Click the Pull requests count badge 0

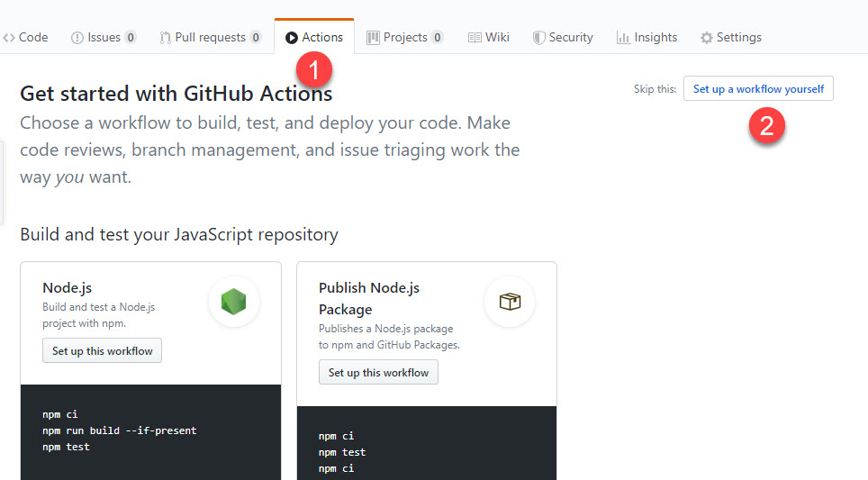click(x=255, y=37)
